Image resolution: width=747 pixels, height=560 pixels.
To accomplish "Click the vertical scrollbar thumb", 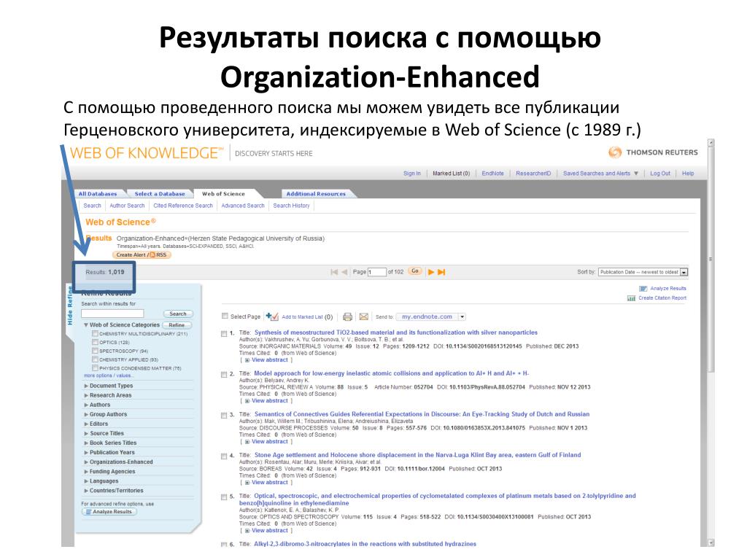I will tap(711, 260).
